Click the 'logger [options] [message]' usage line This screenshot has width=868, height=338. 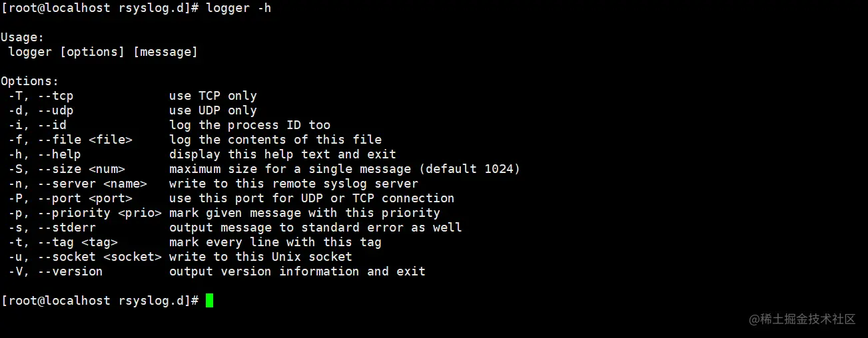click(103, 52)
